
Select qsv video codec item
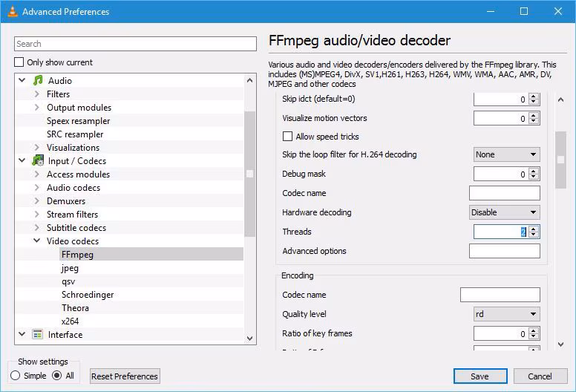68,281
